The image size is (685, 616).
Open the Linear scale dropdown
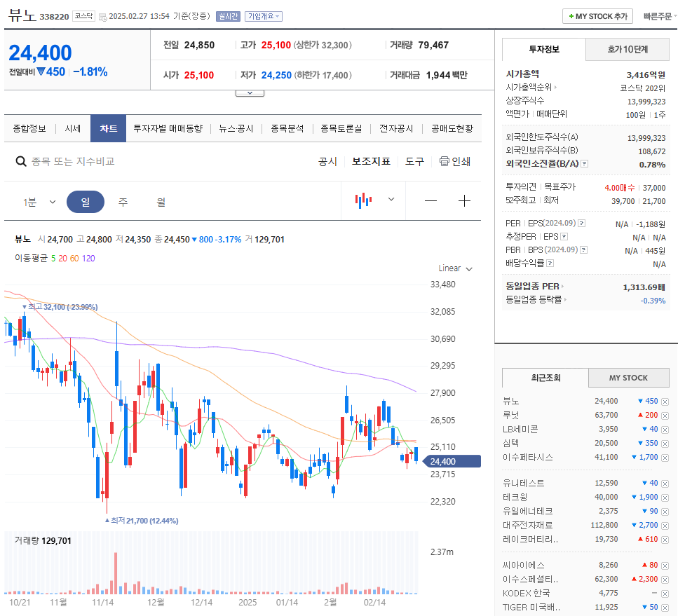pyautogui.click(x=454, y=268)
